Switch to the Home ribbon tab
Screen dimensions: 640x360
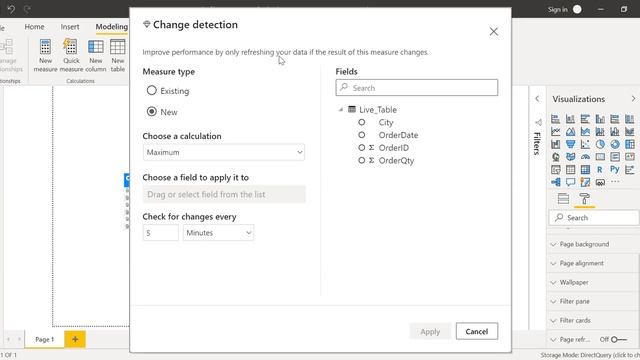(x=34, y=27)
